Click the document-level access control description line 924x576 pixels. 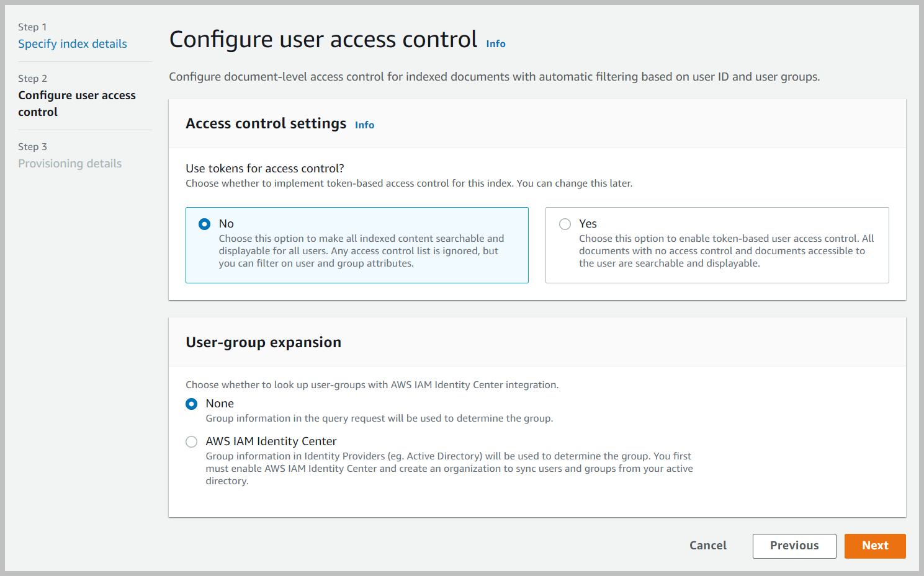click(495, 76)
